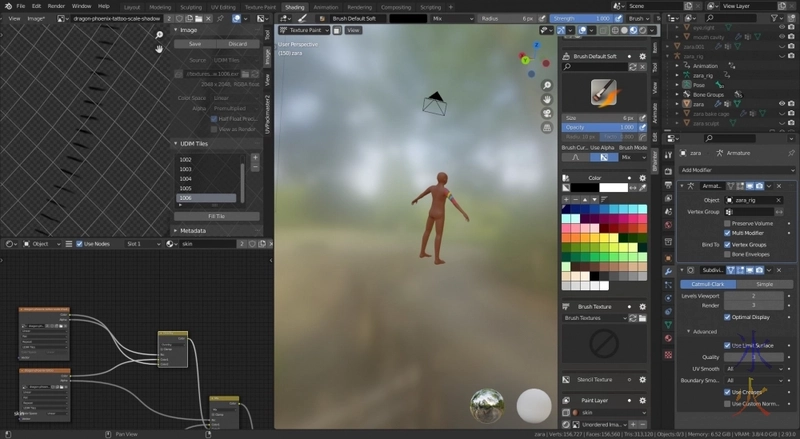Adjust the brush Opacity slider
Viewport: 800px width, 439px height.
pos(600,127)
